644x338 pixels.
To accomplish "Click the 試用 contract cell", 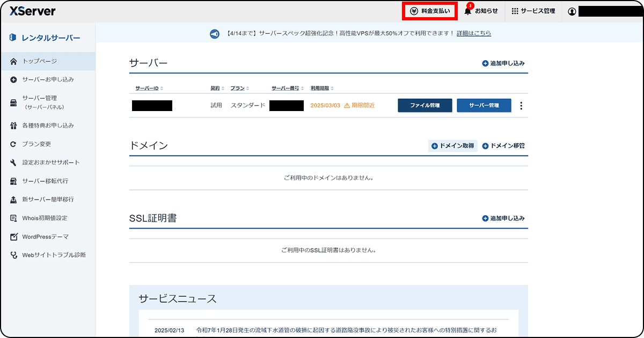I will tap(216, 106).
